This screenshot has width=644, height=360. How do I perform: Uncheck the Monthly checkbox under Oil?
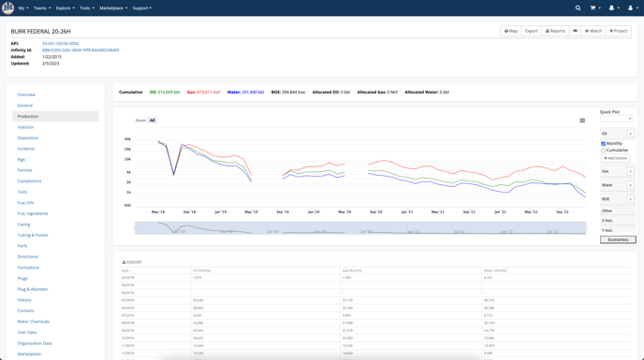(603, 144)
